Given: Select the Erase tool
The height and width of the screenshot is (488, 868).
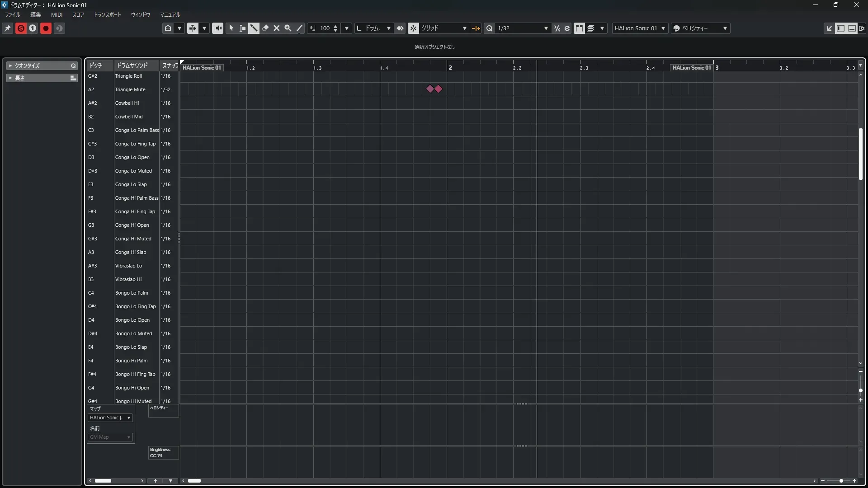Looking at the screenshot, I should point(265,28).
